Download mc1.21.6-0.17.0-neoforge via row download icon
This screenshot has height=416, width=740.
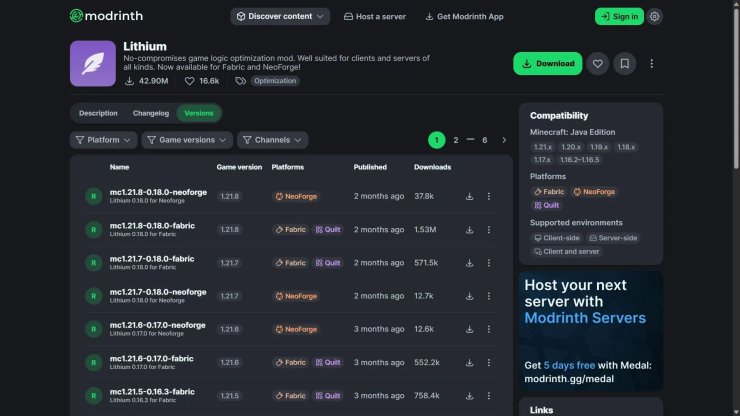pyautogui.click(x=469, y=329)
